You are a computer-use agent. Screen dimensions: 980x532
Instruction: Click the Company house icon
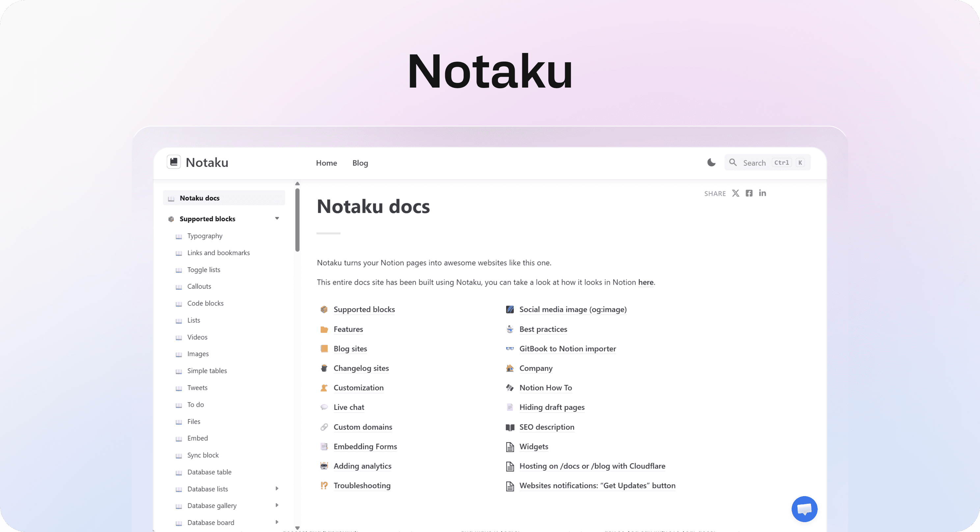pyautogui.click(x=510, y=368)
